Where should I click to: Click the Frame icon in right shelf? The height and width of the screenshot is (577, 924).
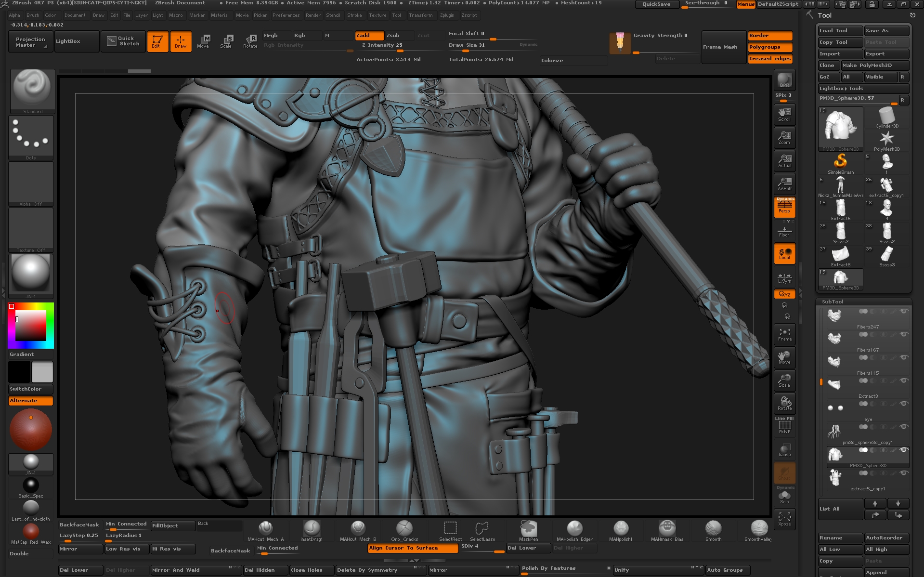click(784, 334)
